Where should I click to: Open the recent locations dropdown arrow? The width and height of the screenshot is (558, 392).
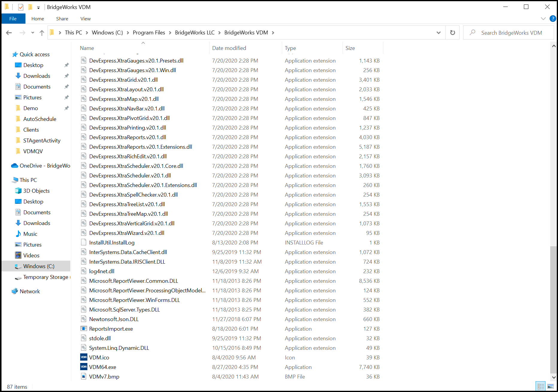[33, 33]
